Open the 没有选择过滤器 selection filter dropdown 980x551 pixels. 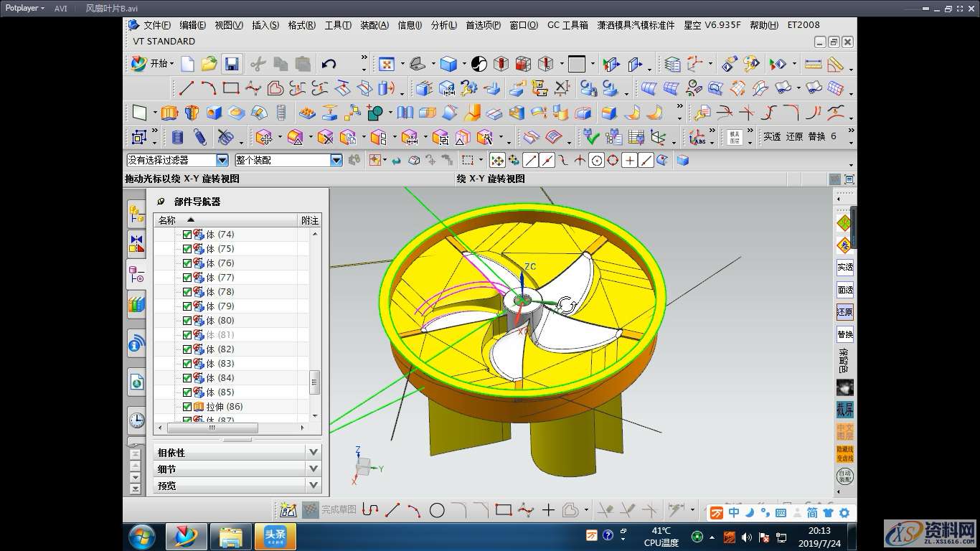click(x=222, y=161)
